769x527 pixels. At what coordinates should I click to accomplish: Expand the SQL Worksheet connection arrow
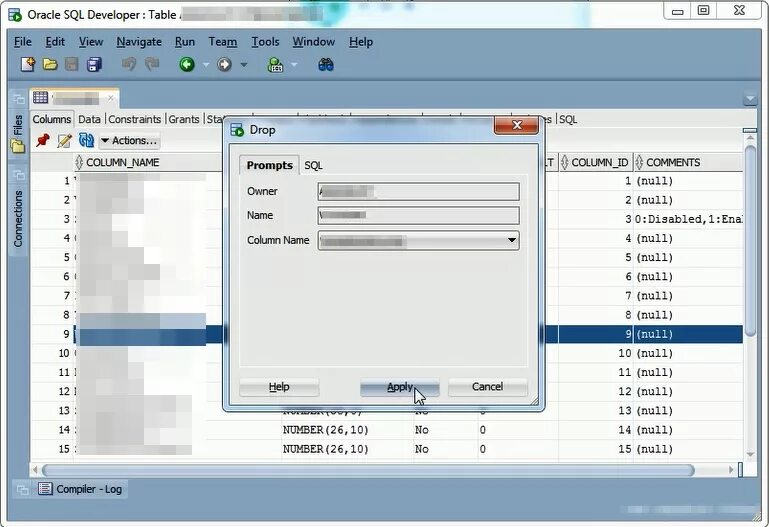294,65
